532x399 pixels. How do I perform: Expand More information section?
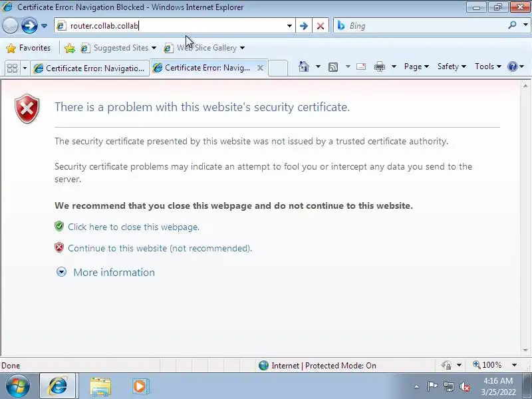61,272
